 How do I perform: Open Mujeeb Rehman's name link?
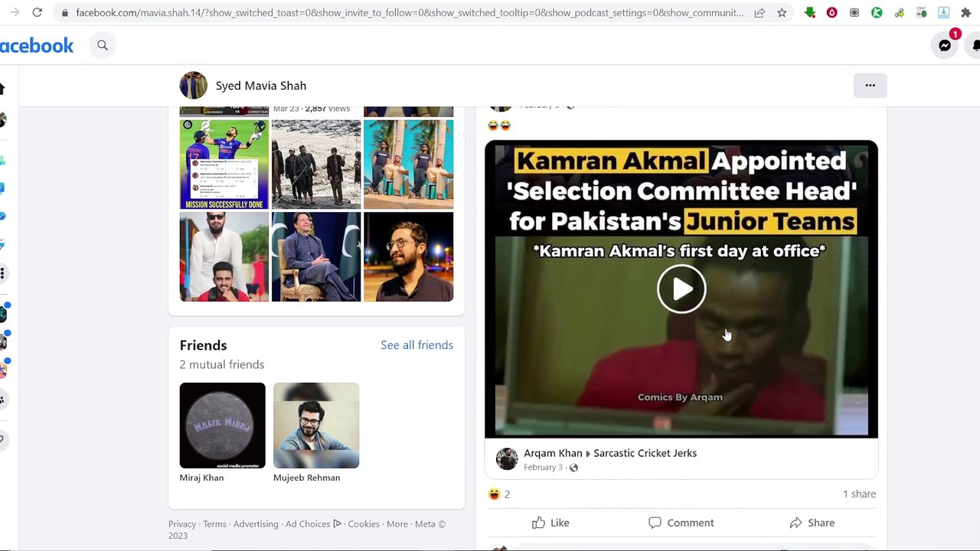(x=307, y=478)
